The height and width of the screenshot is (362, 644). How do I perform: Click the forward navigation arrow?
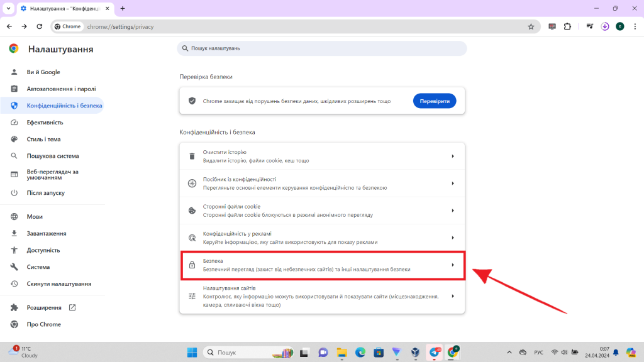pos(24,26)
